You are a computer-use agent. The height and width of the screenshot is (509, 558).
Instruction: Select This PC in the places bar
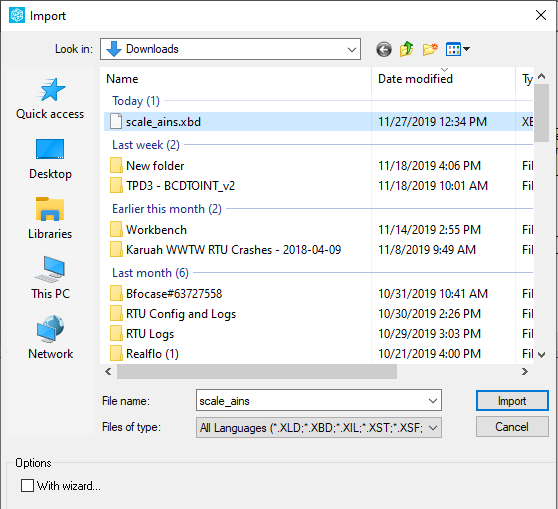50,278
